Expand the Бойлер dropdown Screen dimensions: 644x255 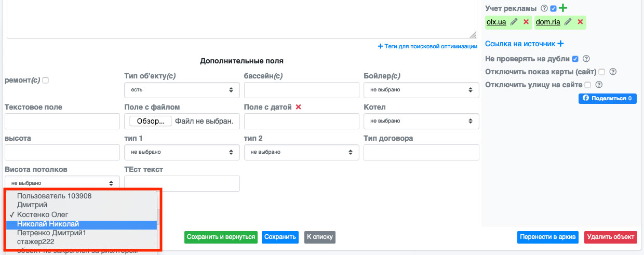(421, 90)
